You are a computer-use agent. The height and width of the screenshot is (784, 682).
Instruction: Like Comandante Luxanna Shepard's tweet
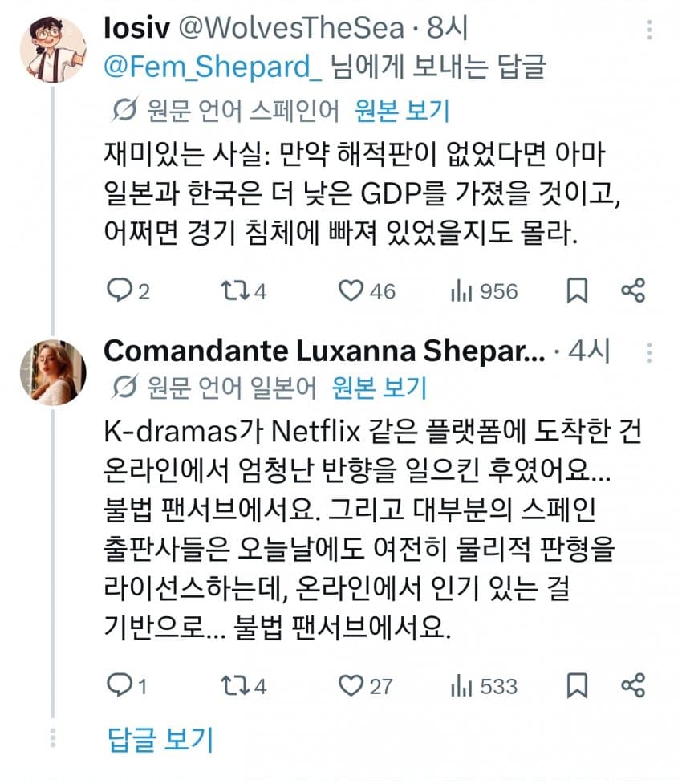point(351,686)
